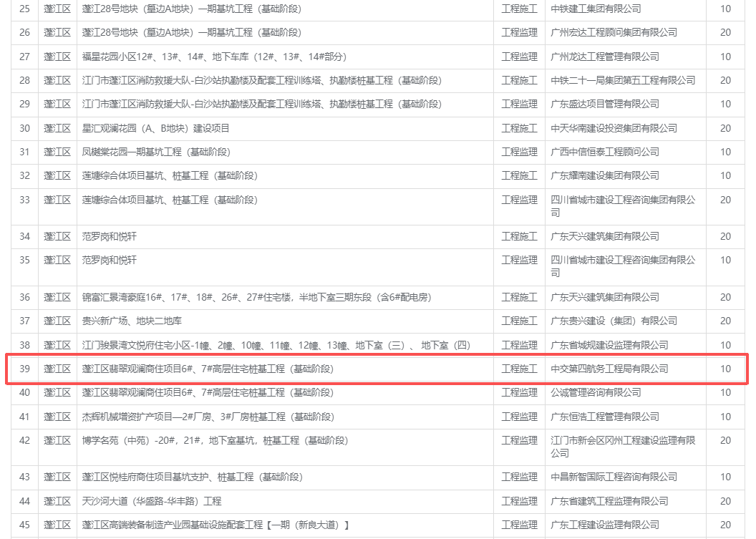
Task: Click 公诚管理咨询有限公司 in row 40
Action: coord(596,392)
